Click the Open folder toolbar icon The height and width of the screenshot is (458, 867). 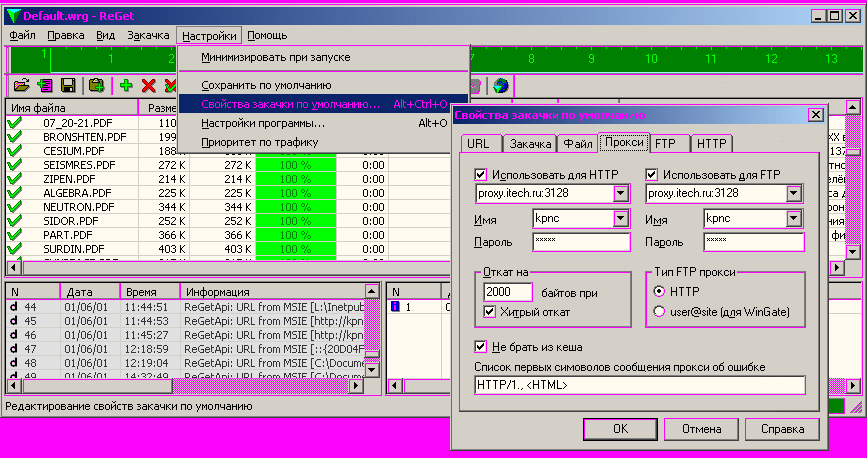21,86
